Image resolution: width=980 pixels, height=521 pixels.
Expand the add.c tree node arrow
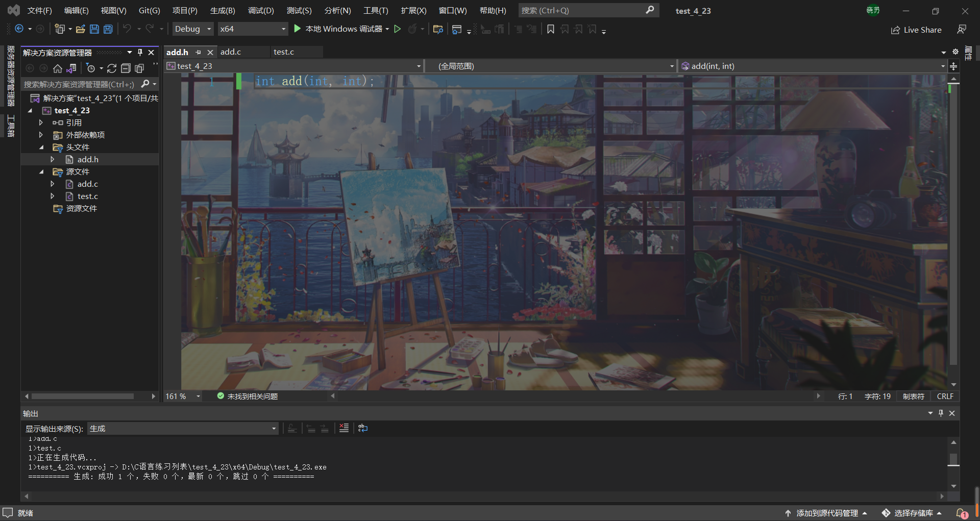[52, 184]
